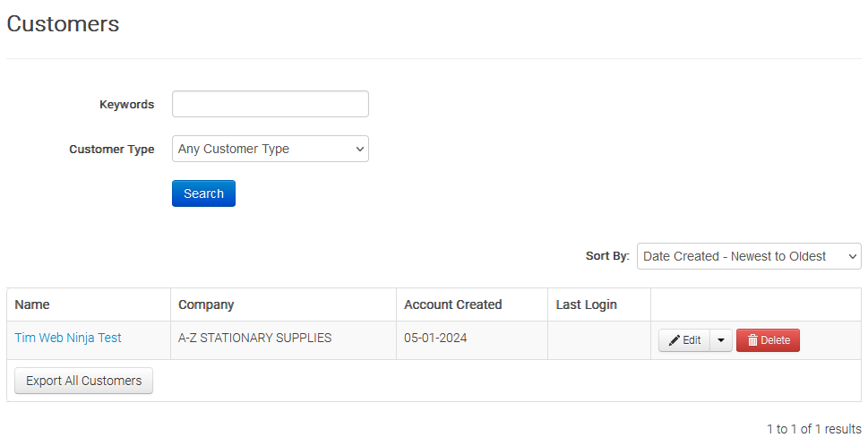
Task: Click the Customer Type field label
Action: coord(111,150)
